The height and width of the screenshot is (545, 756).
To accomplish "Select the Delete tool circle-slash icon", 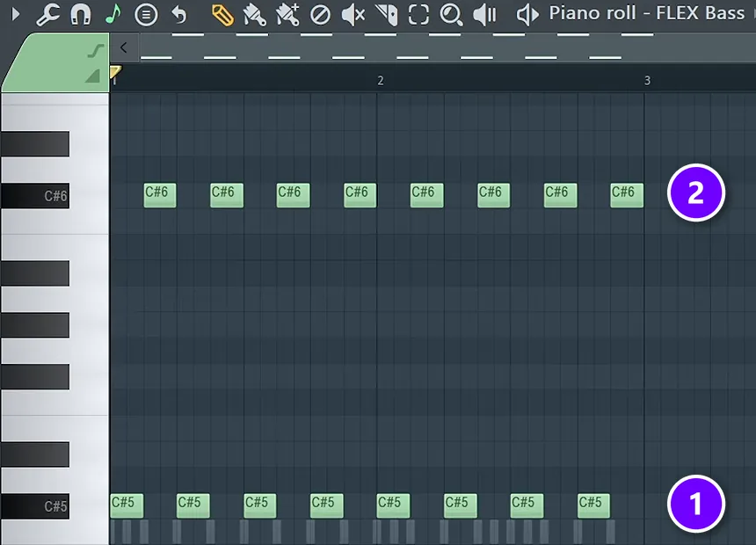I will (320, 15).
